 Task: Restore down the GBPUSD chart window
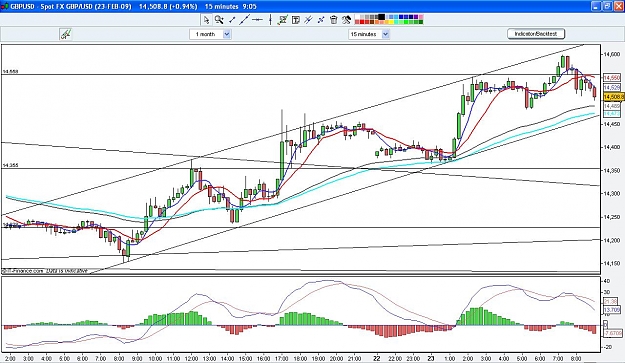pyautogui.click(x=607, y=6)
